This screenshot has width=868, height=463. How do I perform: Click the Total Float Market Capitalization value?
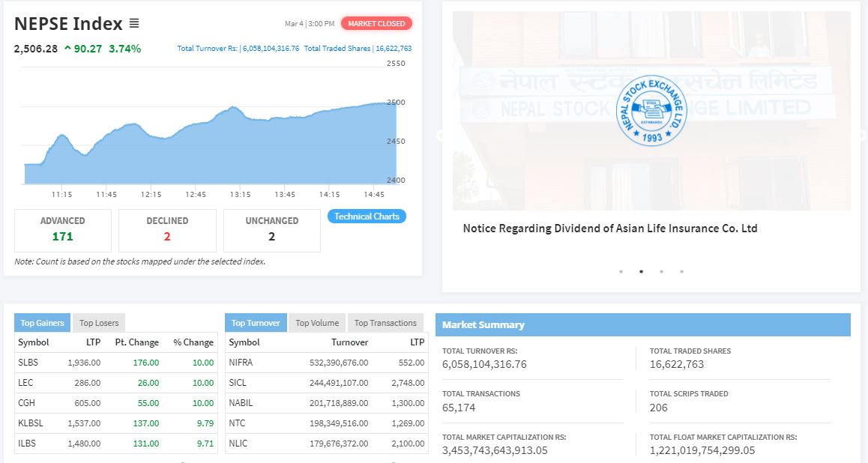pos(702,450)
